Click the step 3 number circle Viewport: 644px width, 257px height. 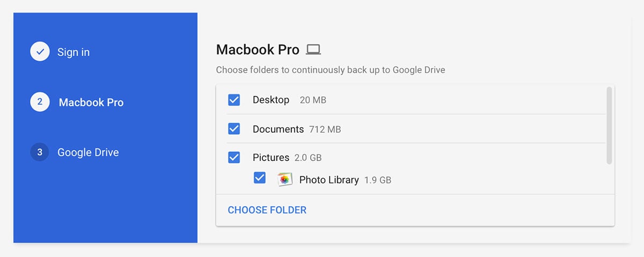click(x=40, y=152)
